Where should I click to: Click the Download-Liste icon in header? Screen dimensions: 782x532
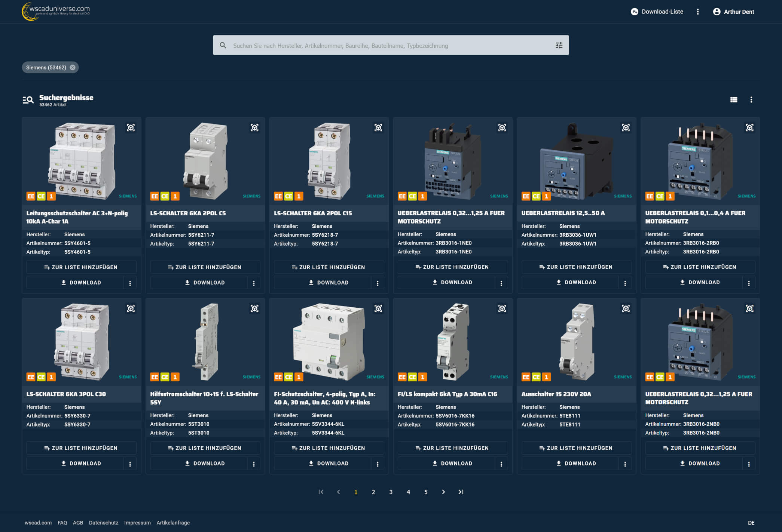coord(634,12)
